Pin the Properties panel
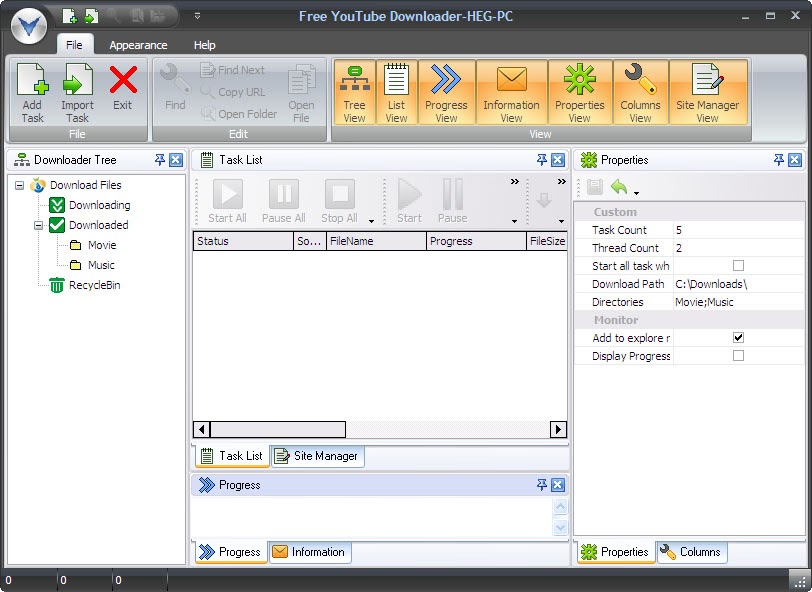 pyautogui.click(x=779, y=160)
